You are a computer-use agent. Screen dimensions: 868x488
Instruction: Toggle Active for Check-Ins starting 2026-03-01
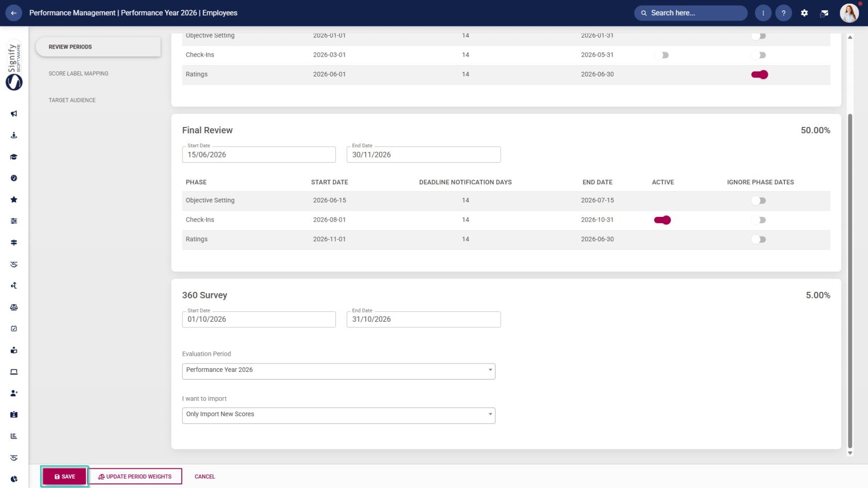click(x=662, y=55)
